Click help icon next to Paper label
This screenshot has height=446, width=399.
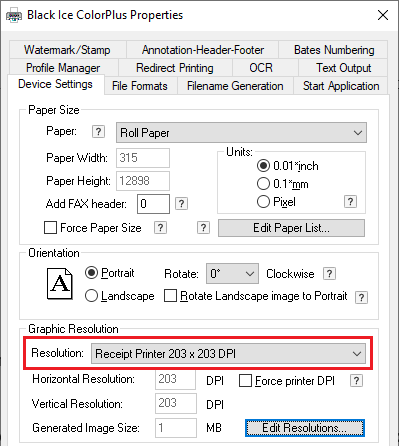[x=98, y=132]
